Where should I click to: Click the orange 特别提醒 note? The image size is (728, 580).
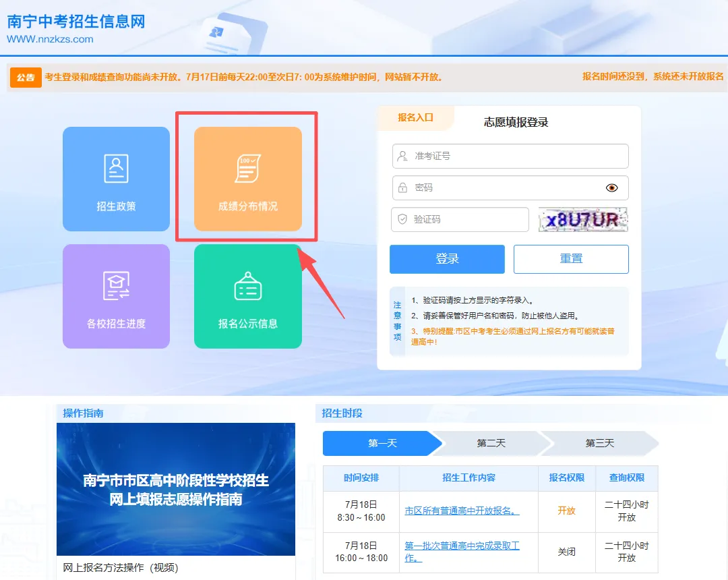click(x=513, y=337)
